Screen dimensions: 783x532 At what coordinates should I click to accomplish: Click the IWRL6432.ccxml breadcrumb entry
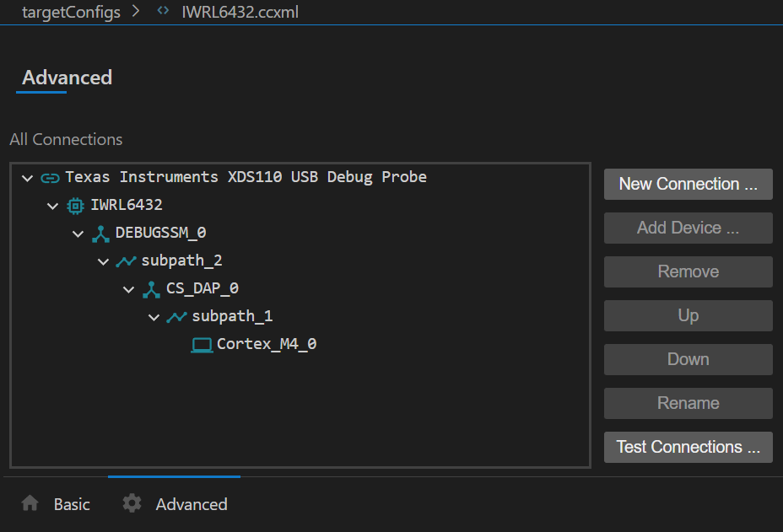coord(240,12)
